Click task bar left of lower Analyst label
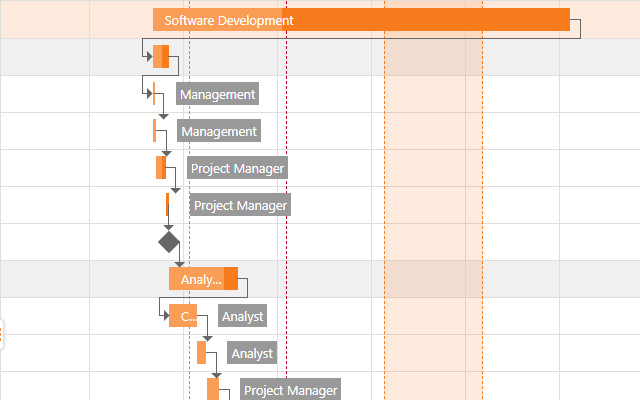The height and width of the screenshot is (400, 640). 201,353
